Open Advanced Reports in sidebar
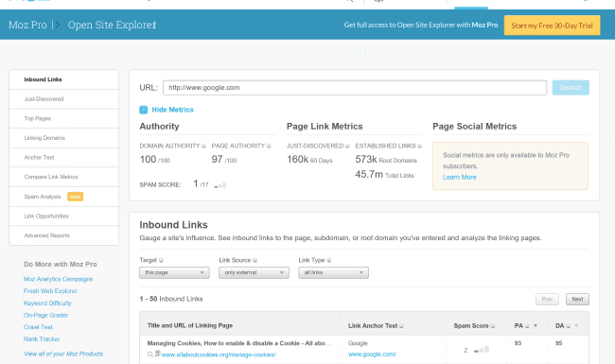Viewport: 615px width, 364px height. (64, 235)
